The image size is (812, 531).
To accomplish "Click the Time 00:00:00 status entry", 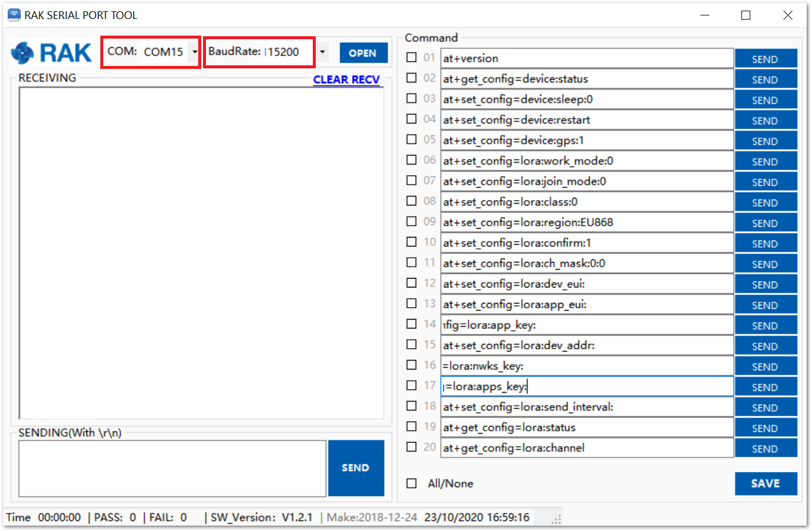I will click(x=44, y=517).
